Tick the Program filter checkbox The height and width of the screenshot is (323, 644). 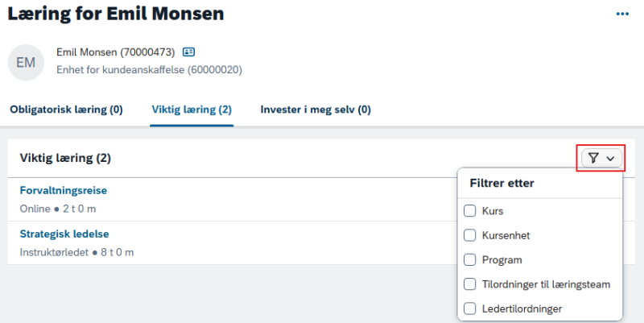[x=469, y=259]
